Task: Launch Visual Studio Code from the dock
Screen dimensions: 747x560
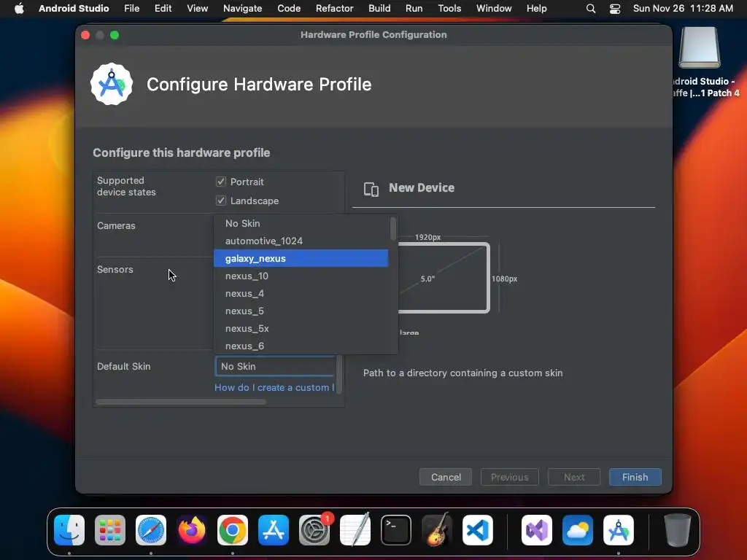Action: tap(477, 530)
